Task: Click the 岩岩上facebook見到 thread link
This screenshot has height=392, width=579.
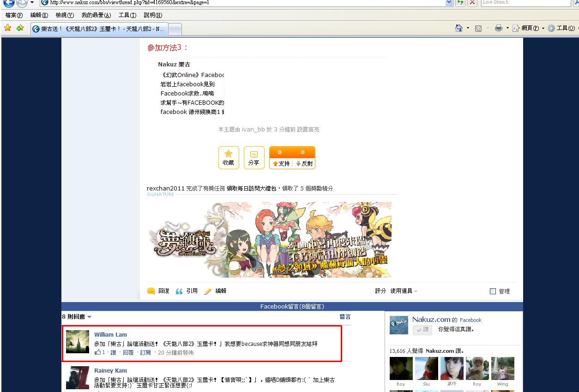Action: [x=187, y=84]
